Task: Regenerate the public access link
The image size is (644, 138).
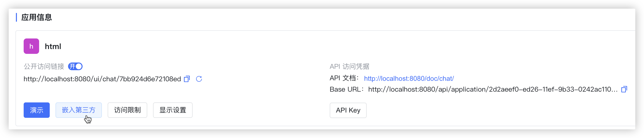Action: [199, 79]
